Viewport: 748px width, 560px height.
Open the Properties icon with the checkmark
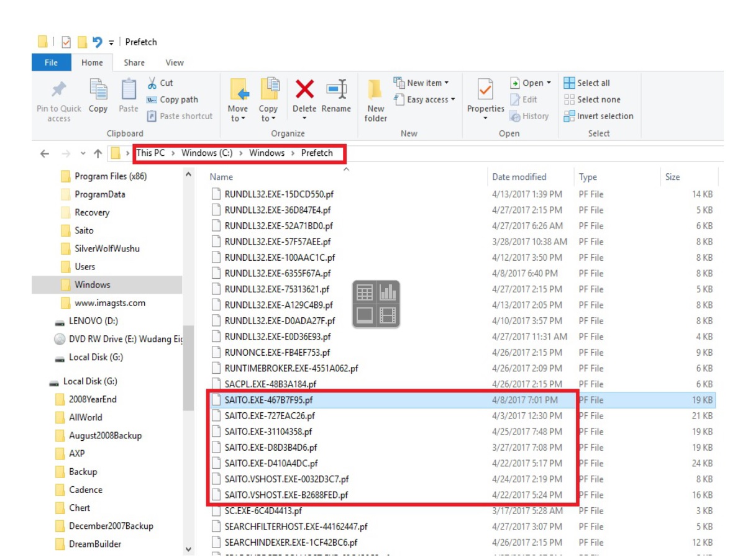(x=485, y=91)
